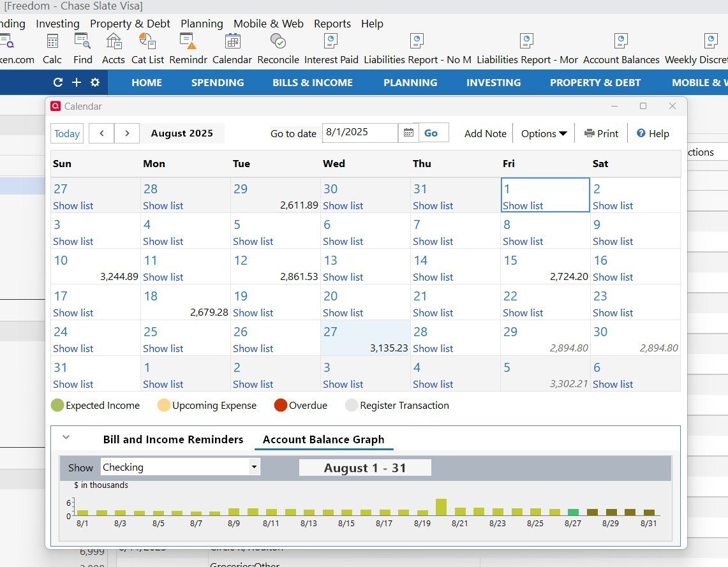Click Add Note

485,134
